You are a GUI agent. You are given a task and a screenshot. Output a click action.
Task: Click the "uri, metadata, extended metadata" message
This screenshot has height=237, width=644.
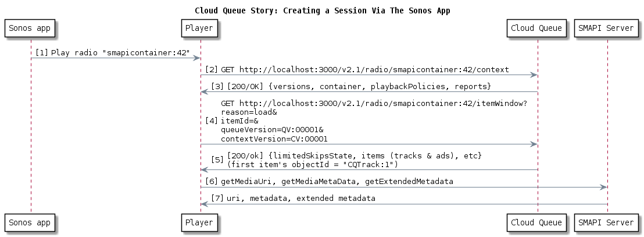[x=300, y=199]
